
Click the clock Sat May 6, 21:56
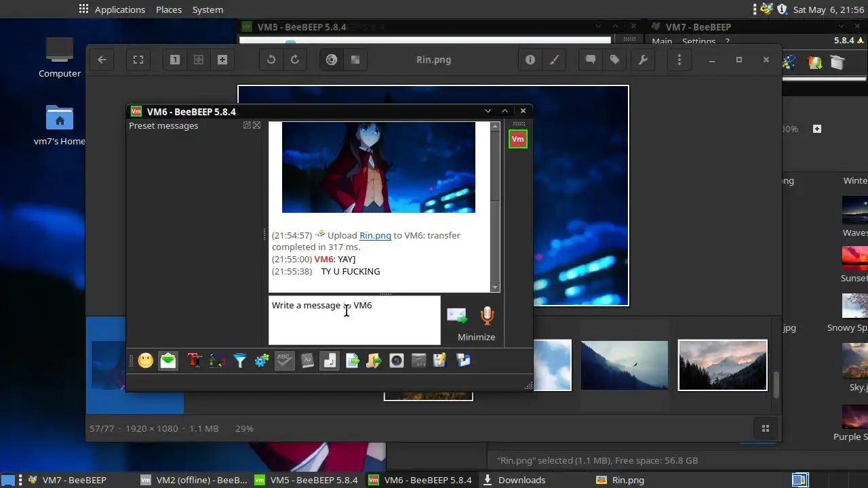(829, 9)
